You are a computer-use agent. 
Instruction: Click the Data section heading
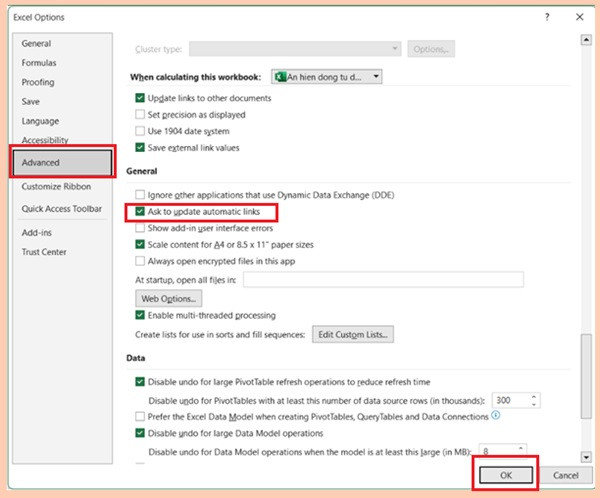point(136,358)
